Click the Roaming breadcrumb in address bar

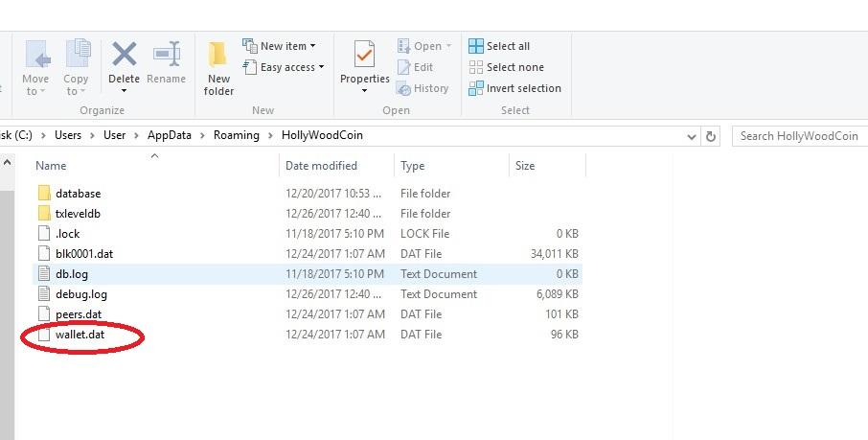[x=236, y=135]
